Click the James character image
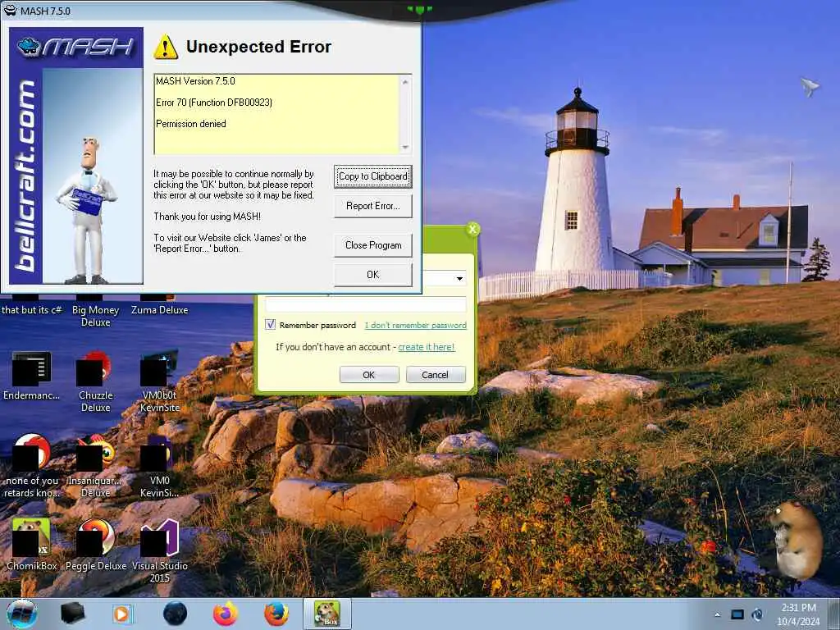This screenshot has height=630, width=840. [x=87, y=210]
